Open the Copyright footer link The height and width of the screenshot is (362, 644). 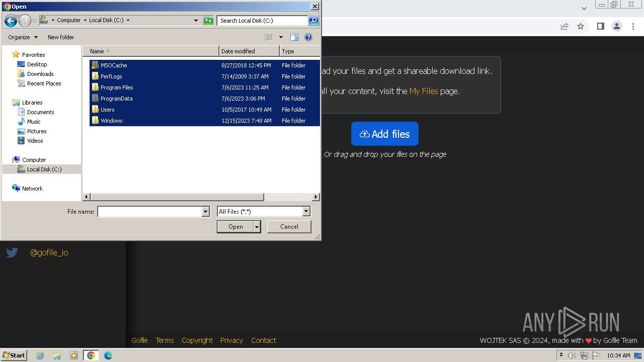click(x=197, y=340)
